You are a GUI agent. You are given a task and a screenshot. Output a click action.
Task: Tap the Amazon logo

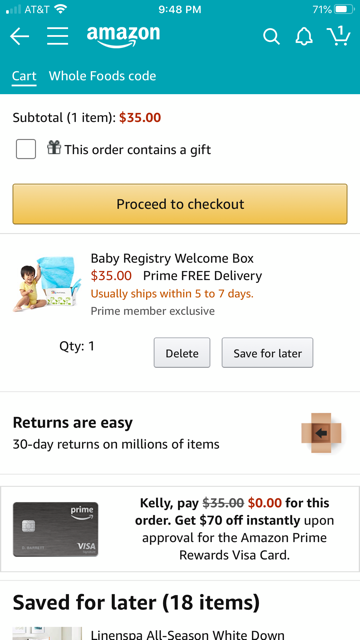(x=123, y=37)
